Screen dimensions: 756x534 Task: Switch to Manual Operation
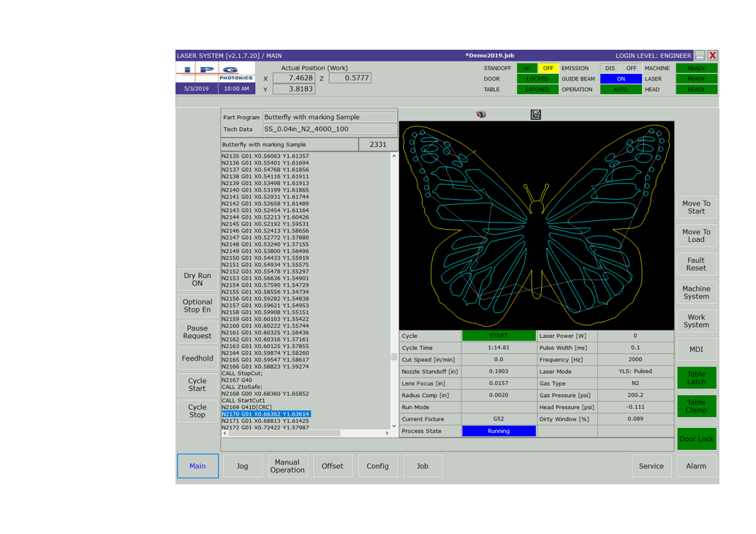pos(287,466)
